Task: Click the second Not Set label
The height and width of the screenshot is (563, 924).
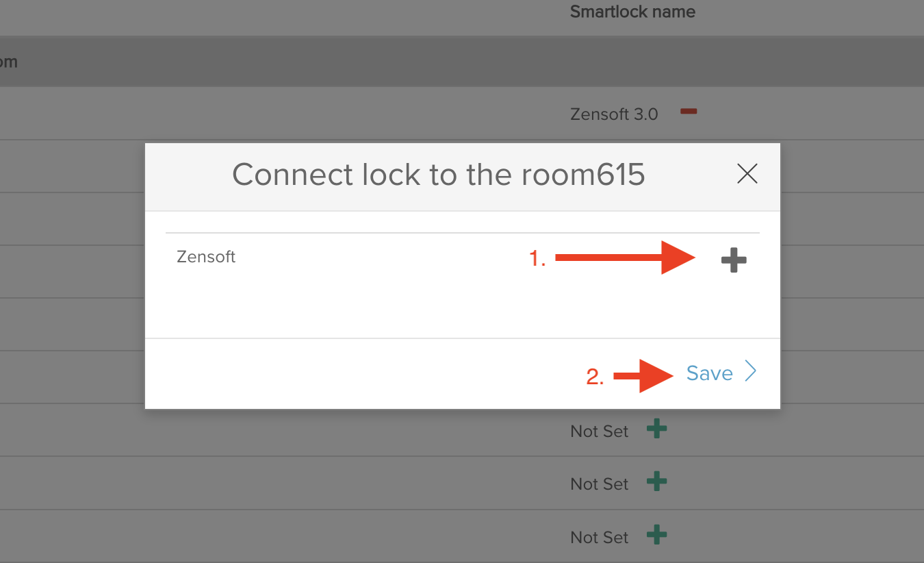Action: click(599, 482)
